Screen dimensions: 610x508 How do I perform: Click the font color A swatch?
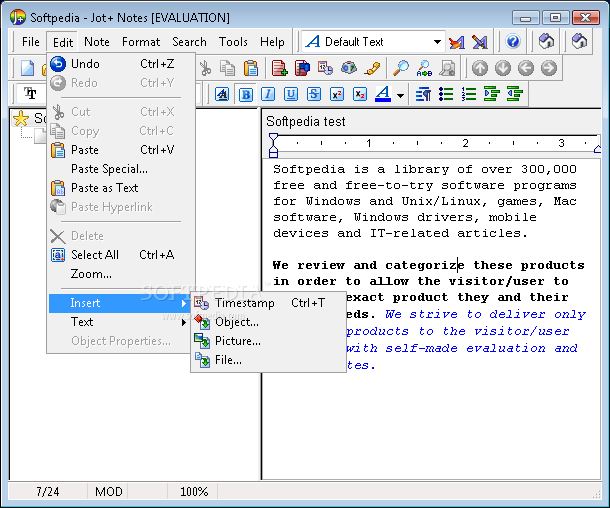(x=383, y=94)
